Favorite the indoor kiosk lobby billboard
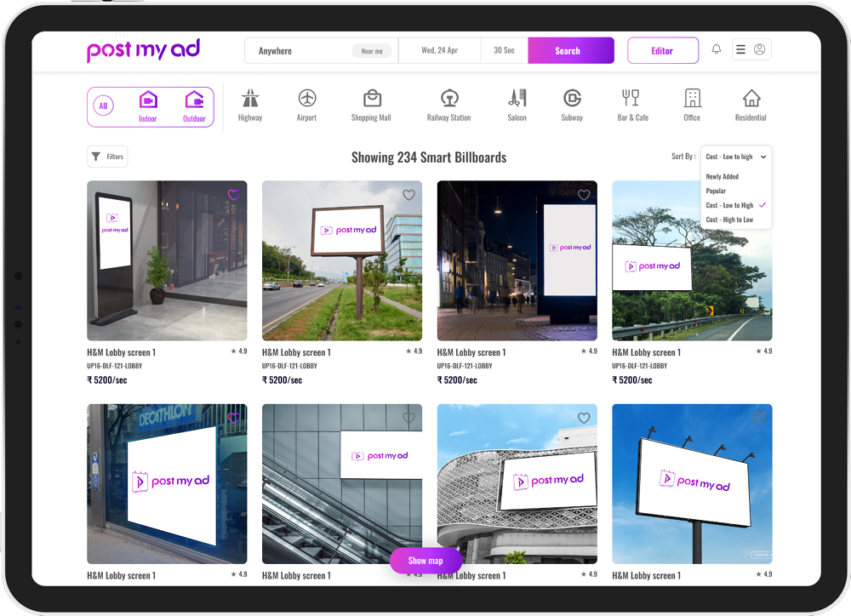Image resolution: width=851 pixels, height=616 pixels. click(x=234, y=195)
